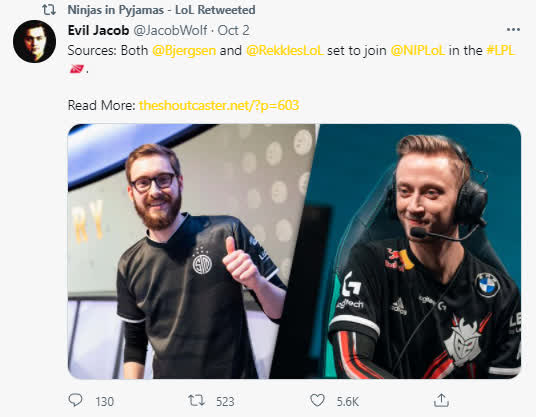Open the theshoutcaster.net article link
This screenshot has width=536, height=417.
219,105
